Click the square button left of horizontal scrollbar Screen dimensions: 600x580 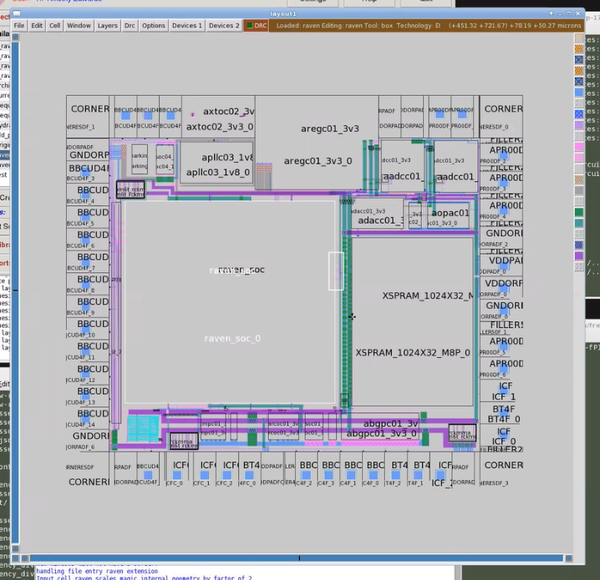pos(25,558)
